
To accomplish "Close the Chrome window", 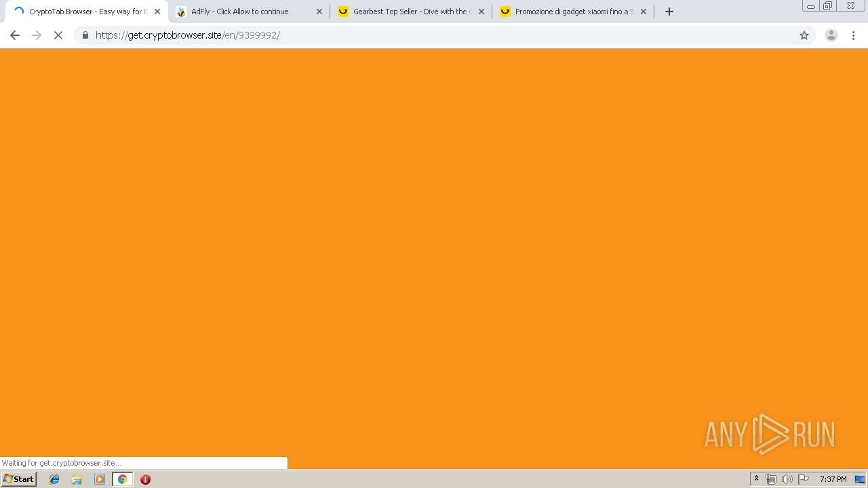I will [851, 6].
